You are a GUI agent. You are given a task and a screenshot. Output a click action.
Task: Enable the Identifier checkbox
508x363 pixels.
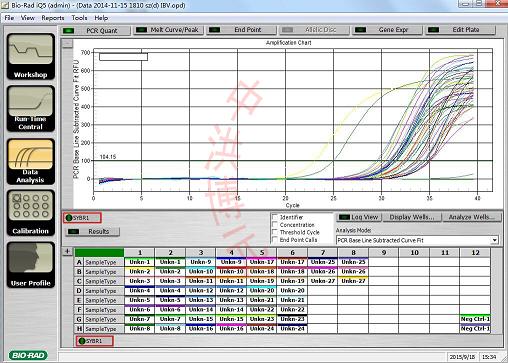pyautogui.click(x=275, y=217)
